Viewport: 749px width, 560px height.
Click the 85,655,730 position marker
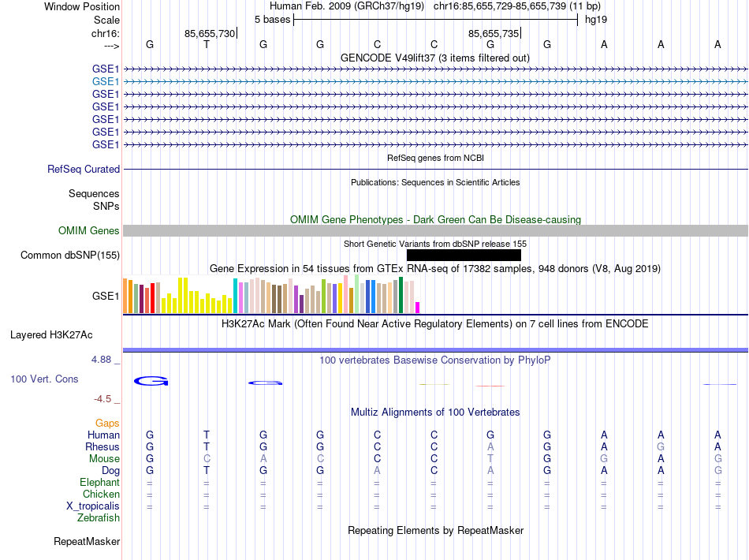point(211,33)
